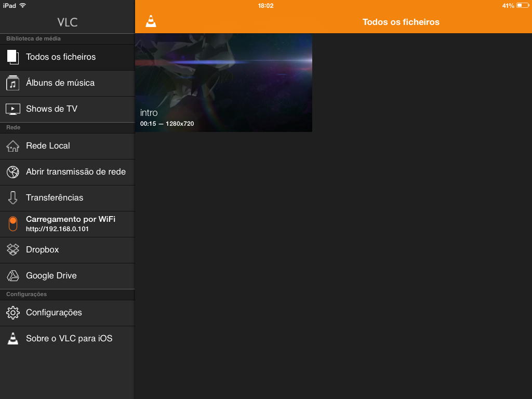Click the cone icon beside Sobre o VLC
The width and height of the screenshot is (532, 399).
point(13,339)
